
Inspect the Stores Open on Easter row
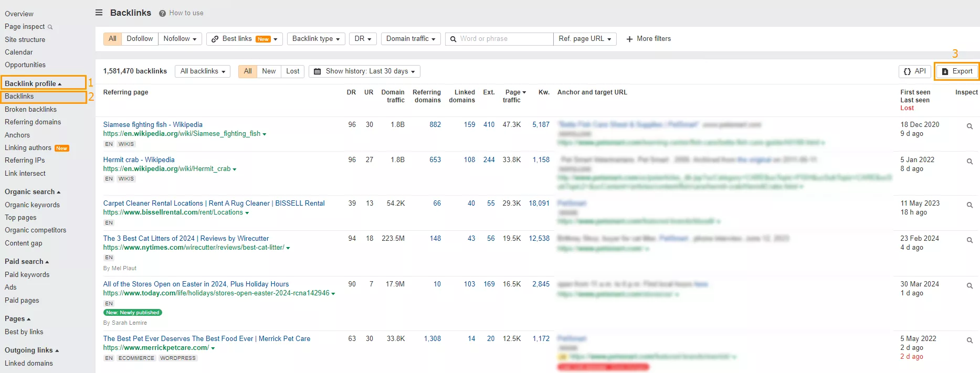(x=970, y=285)
